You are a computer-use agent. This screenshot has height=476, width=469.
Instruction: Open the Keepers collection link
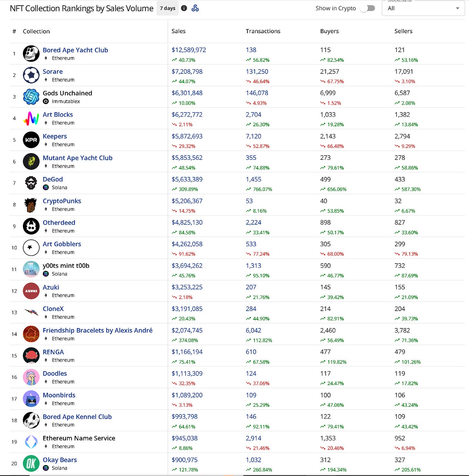[x=55, y=136]
